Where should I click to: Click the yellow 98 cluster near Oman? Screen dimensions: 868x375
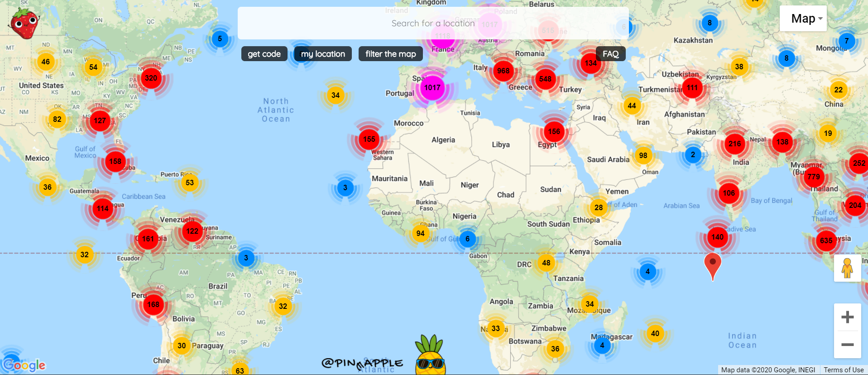click(643, 155)
